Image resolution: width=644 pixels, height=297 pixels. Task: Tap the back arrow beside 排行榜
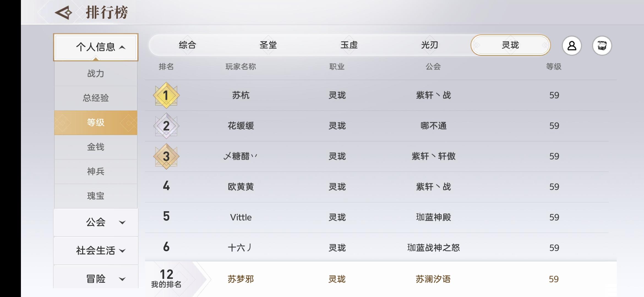tap(64, 13)
